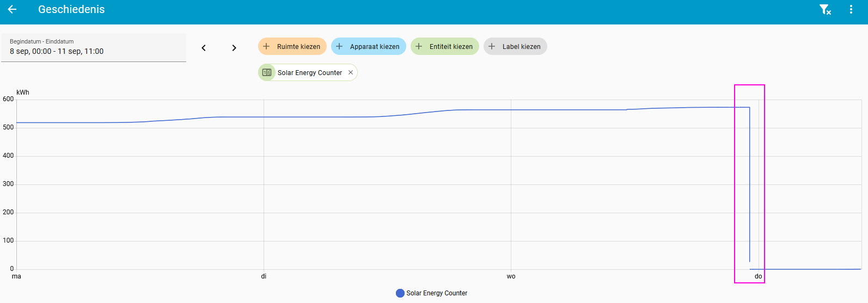Click the 'ma' x-axis label
This screenshot has width=868, height=303.
(16, 276)
